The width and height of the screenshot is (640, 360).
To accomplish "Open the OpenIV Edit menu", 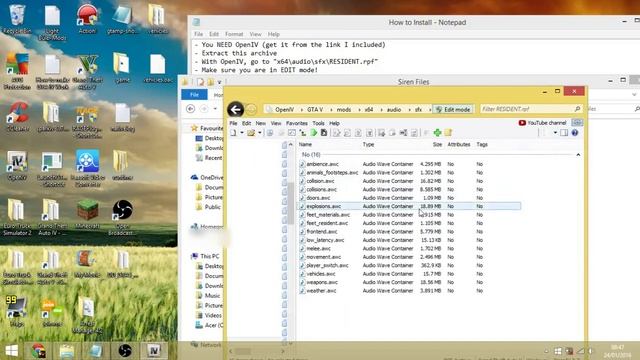I will click(x=247, y=123).
